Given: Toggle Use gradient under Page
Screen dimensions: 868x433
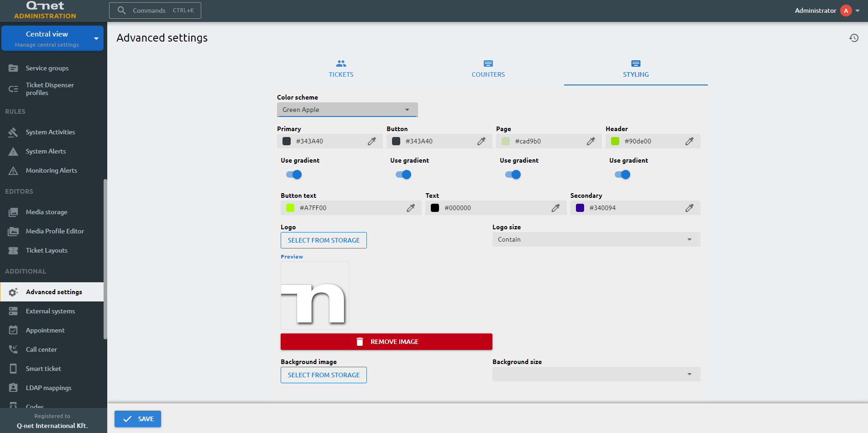Looking at the screenshot, I should click(513, 174).
